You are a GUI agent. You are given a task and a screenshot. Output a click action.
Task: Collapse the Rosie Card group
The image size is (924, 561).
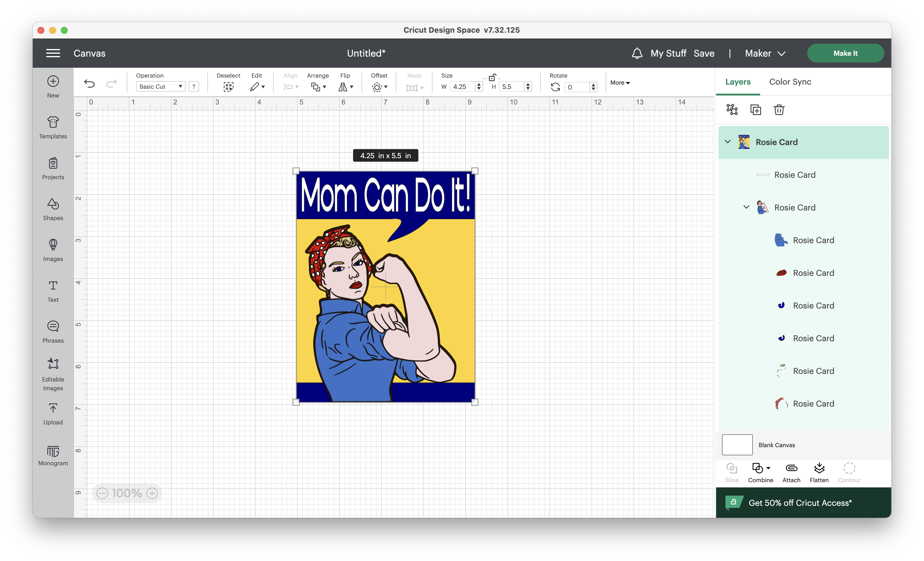click(728, 142)
